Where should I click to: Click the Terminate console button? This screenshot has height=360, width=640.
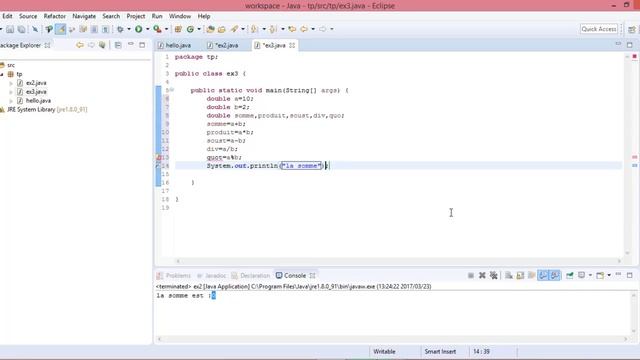pos(471,276)
